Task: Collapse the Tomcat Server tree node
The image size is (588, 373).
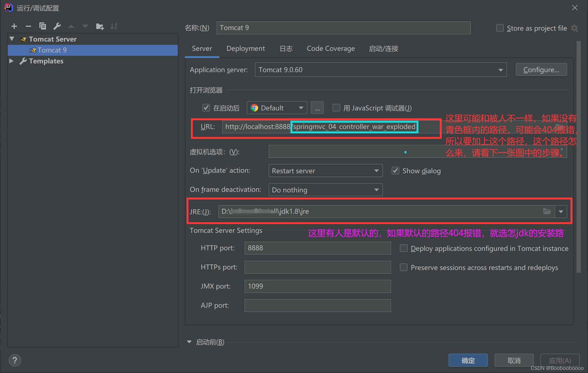Action: [x=12, y=39]
